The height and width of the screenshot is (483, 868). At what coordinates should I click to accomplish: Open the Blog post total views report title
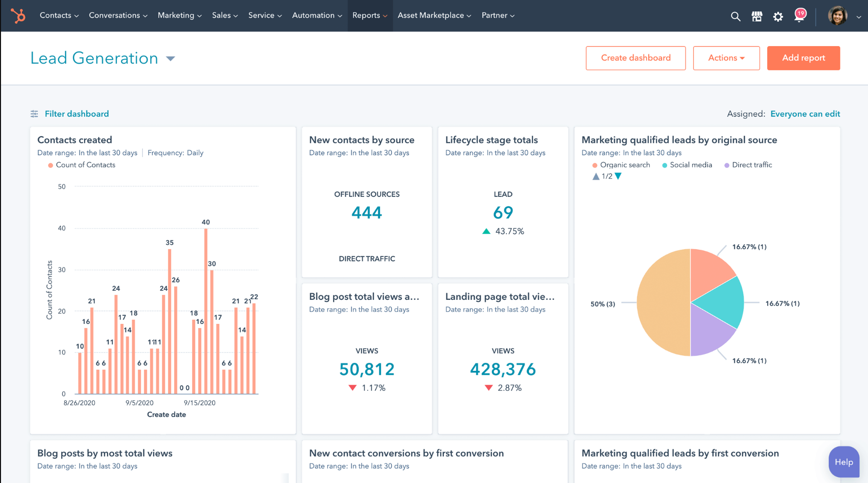tap(364, 297)
